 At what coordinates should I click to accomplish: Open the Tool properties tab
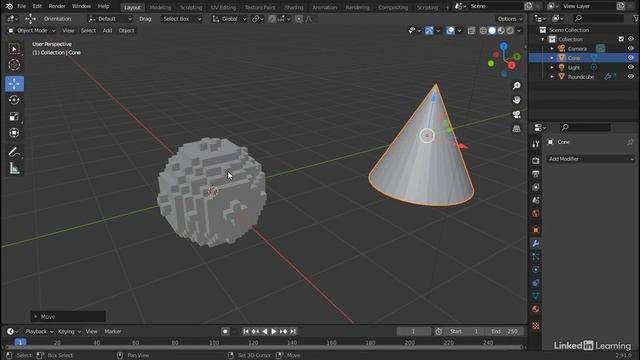click(536, 144)
